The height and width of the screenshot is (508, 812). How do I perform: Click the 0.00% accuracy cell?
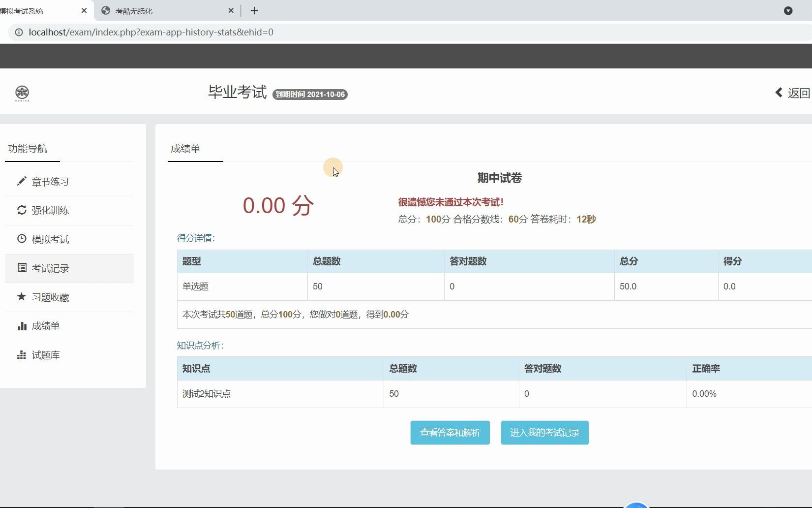tap(749, 394)
